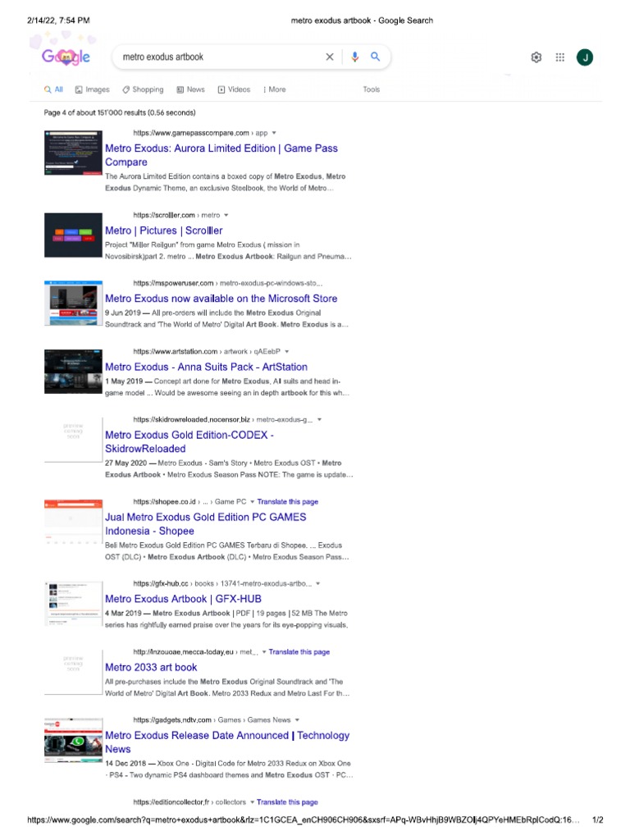Click the Metro 2033 art book placeholder thumbnail

point(73,672)
